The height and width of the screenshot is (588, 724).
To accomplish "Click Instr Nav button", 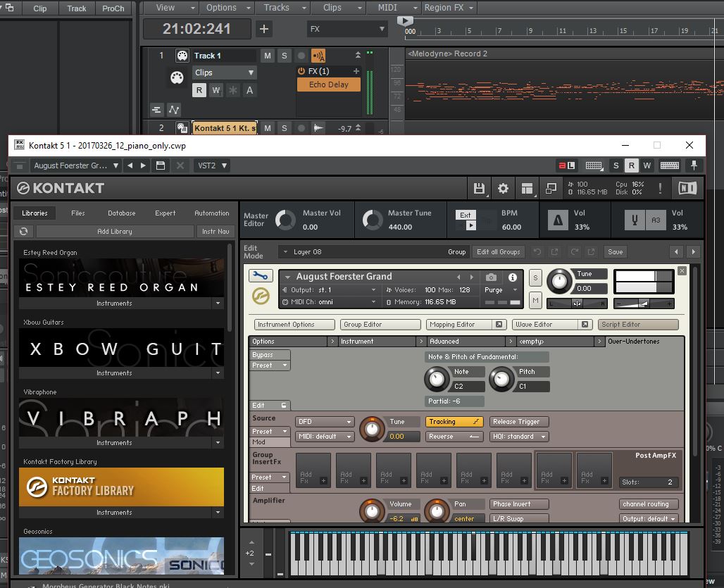I will [216, 231].
